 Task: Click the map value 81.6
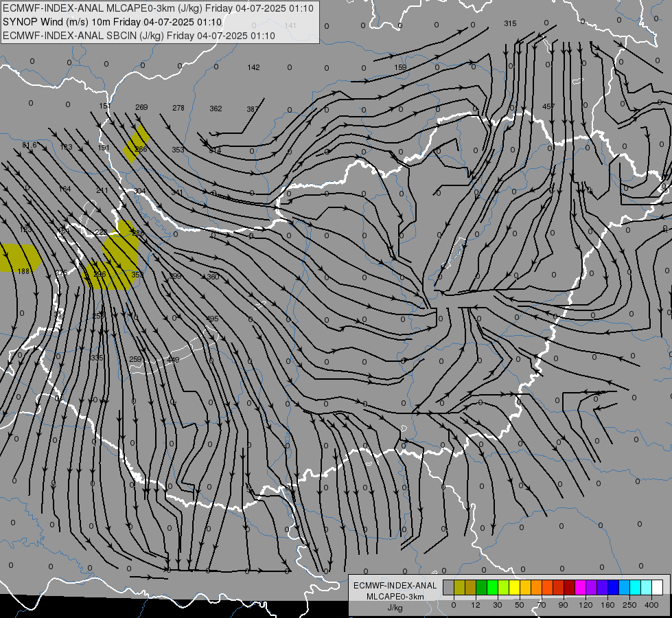coord(30,146)
